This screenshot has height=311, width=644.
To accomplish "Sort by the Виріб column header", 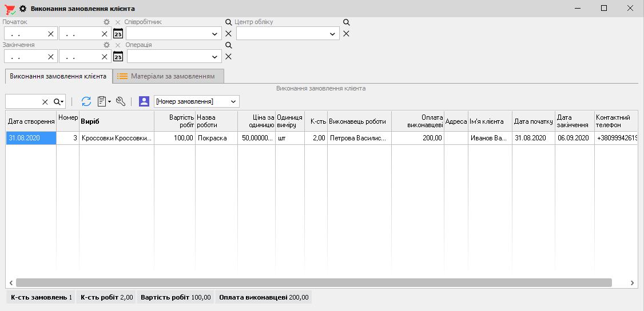I will point(116,121).
